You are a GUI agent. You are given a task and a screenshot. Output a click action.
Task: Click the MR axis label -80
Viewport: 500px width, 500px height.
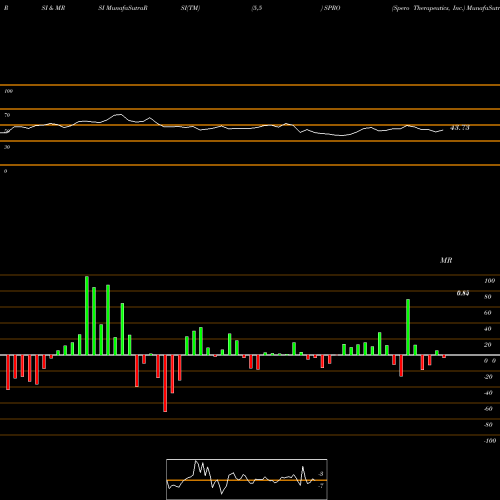488,425
